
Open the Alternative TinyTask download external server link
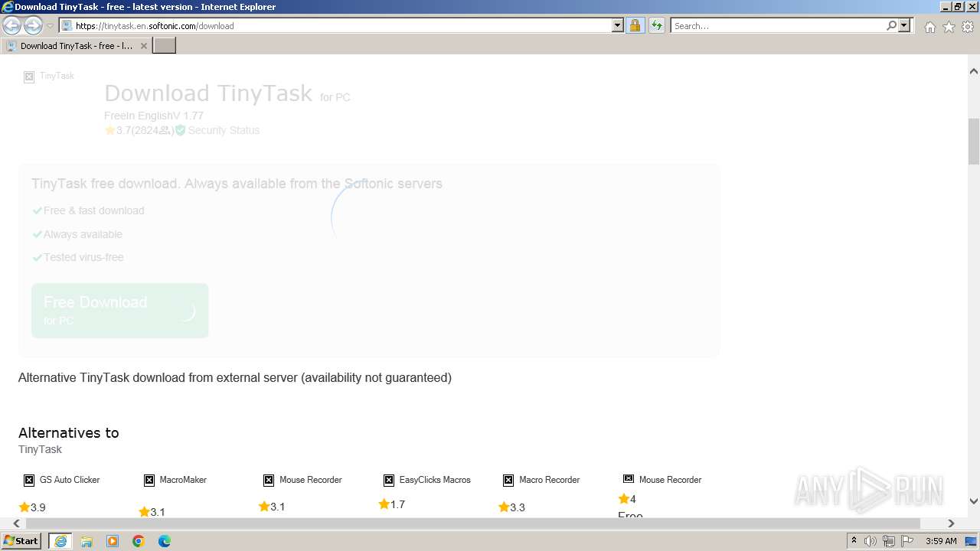click(x=235, y=377)
